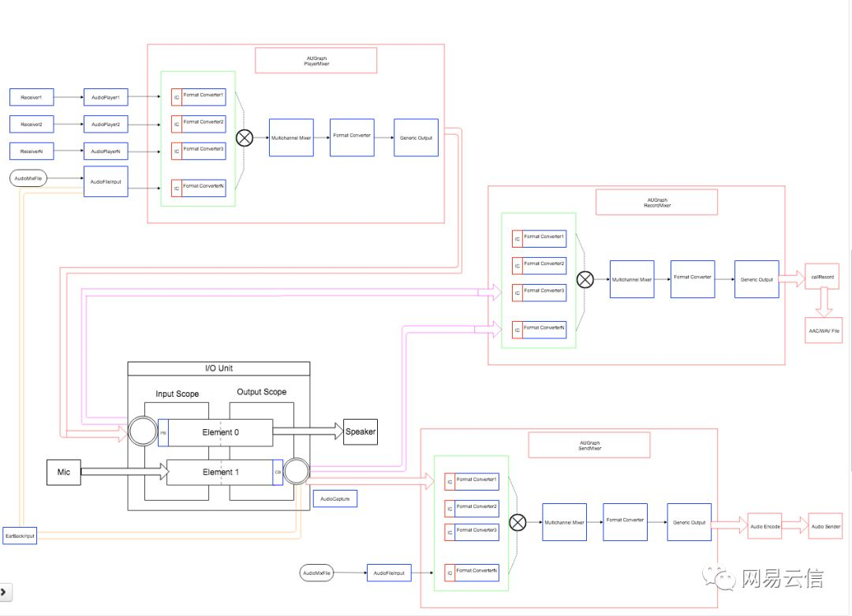Select the Mic box
Image resolution: width=852 pixels, height=616 pixels.
coord(64,472)
